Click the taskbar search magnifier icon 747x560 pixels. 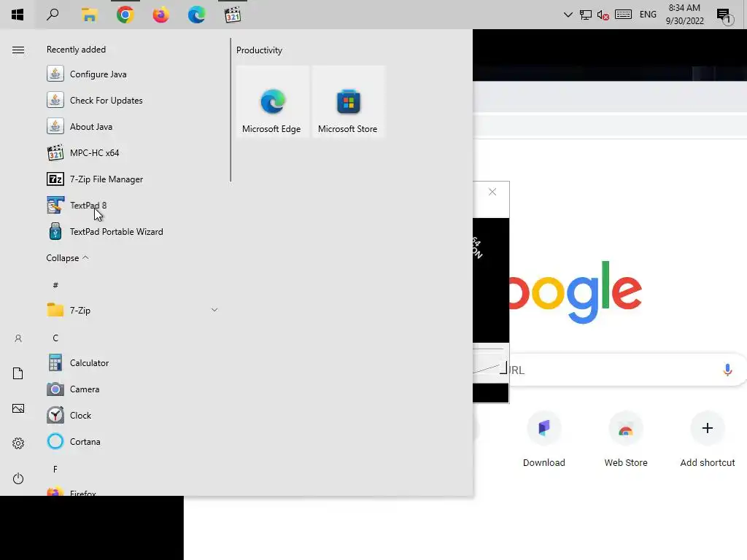tap(53, 15)
